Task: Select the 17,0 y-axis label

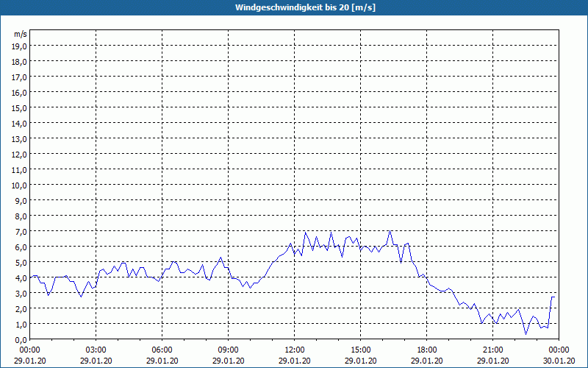Action: click(x=21, y=77)
